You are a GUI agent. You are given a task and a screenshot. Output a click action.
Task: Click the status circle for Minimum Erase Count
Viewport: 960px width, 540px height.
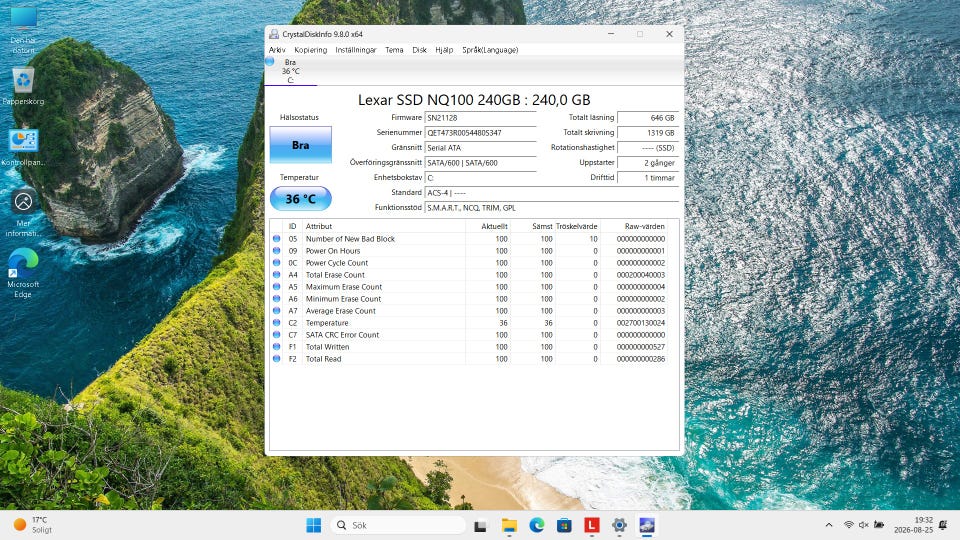(276, 299)
